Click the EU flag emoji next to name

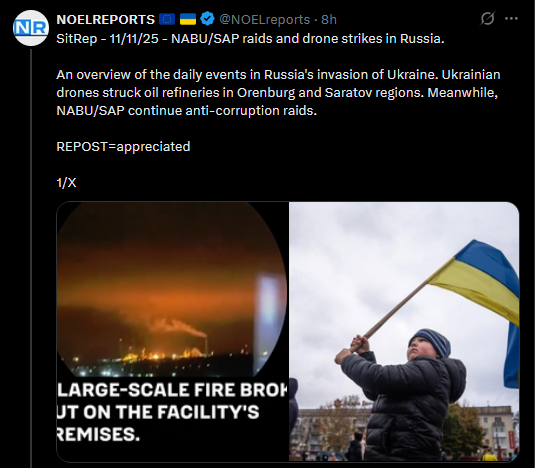tap(167, 19)
